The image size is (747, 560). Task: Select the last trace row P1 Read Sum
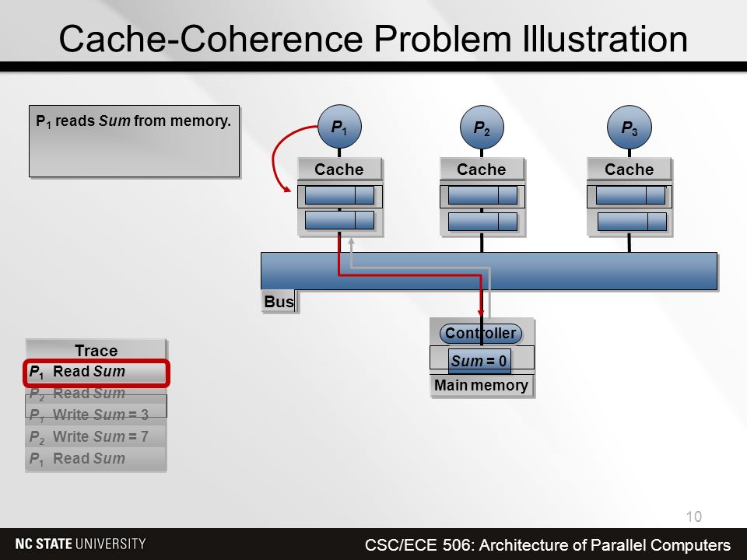pos(96,458)
